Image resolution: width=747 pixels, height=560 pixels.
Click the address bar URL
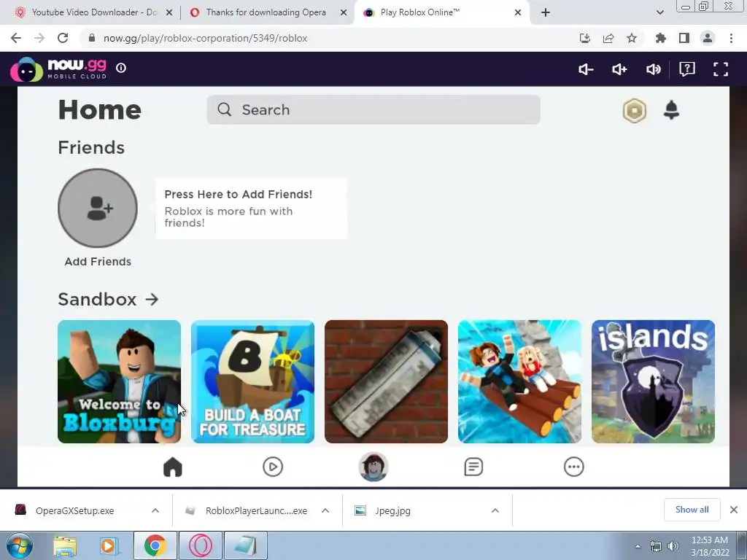pos(205,38)
